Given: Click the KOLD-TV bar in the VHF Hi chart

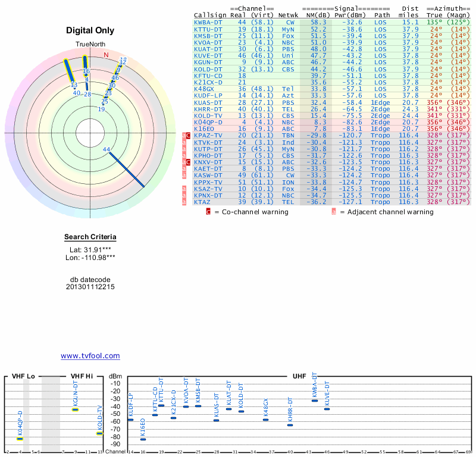Looking at the screenshot, I should coord(99,433).
